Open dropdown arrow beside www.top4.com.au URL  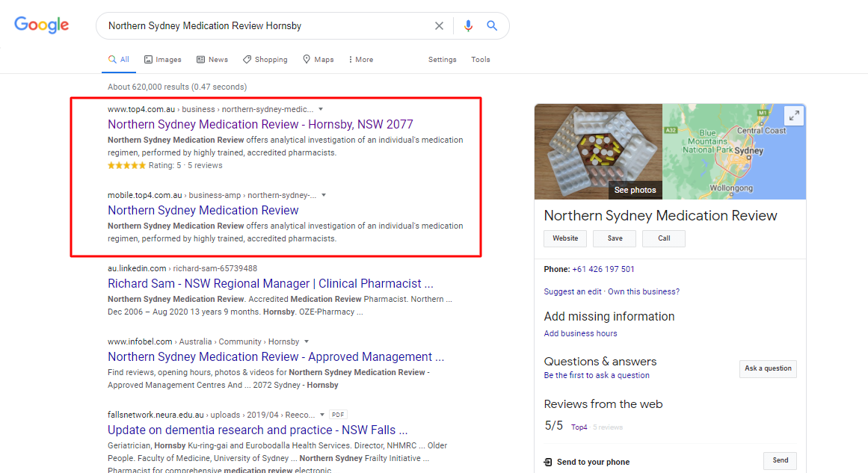point(321,109)
